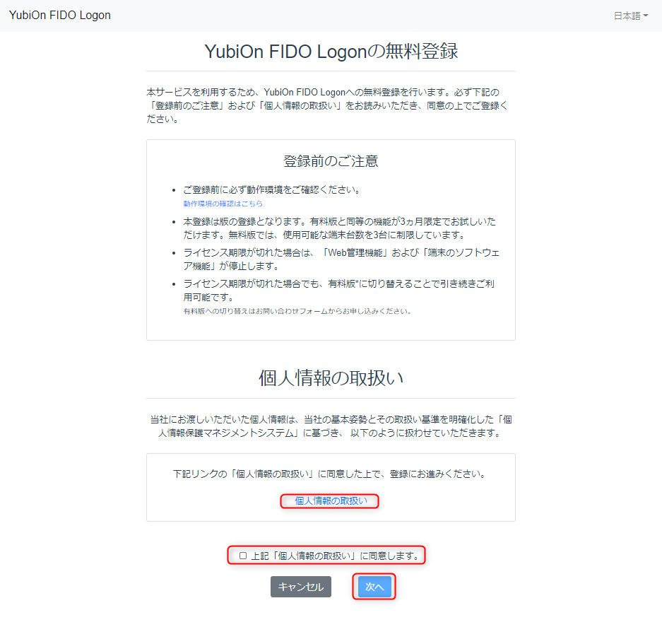The height and width of the screenshot is (644, 662).
Task: Click the キャンセル button
Action: click(x=300, y=587)
